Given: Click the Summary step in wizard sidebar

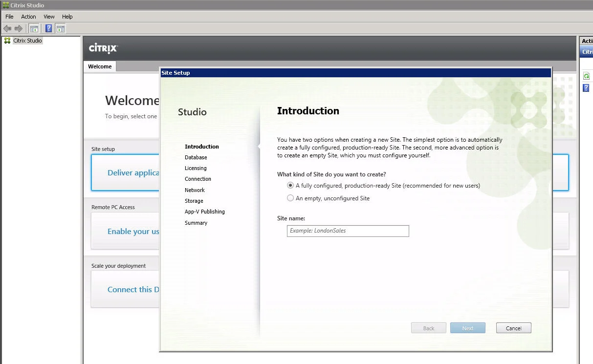Looking at the screenshot, I should [196, 223].
